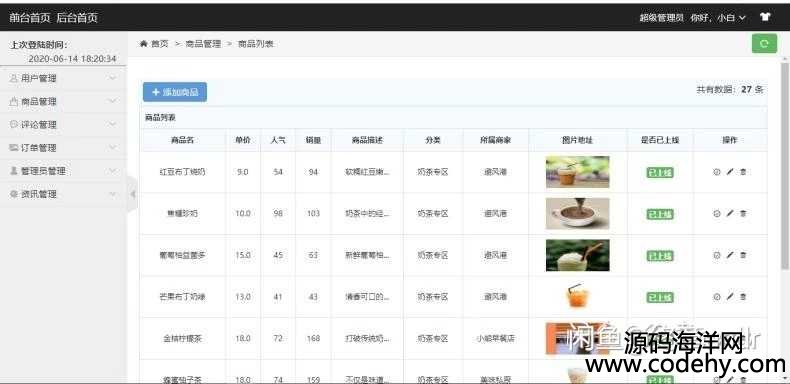
Task: Click the 商品管理 breadcrumb link
Action: click(x=203, y=44)
